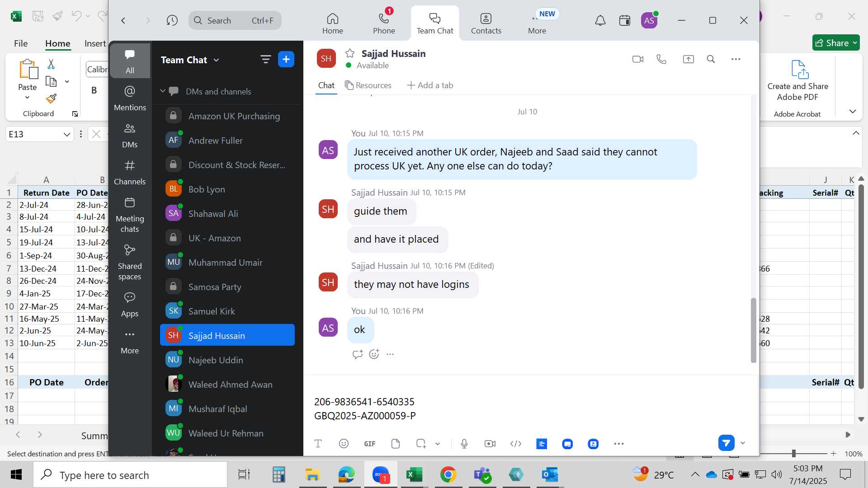Open Chrome from the Windows taskbar

click(448, 474)
